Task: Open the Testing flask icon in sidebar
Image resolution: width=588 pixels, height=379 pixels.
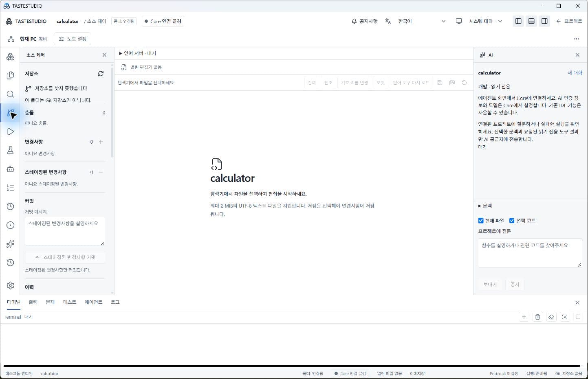Action: point(11,150)
